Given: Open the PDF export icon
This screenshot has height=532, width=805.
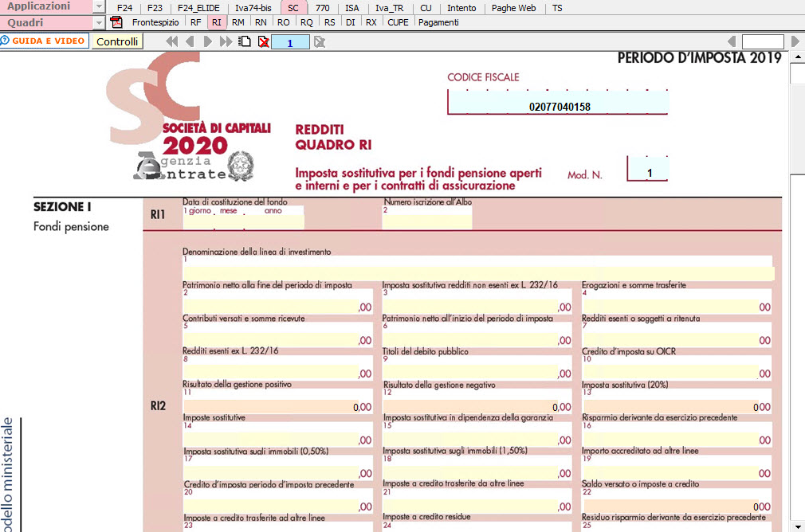Looking at the screenshot, I should (x=116, y=22).
